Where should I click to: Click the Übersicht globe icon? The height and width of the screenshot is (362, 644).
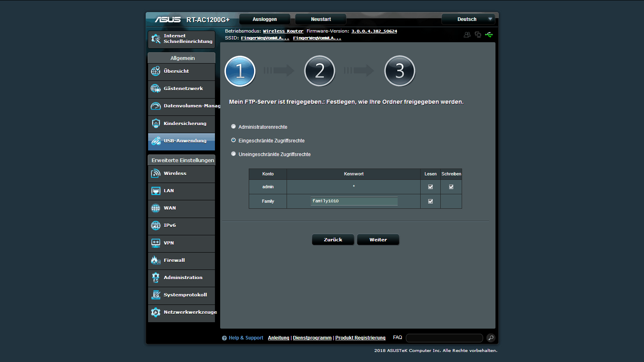click(x=156, y=71)
